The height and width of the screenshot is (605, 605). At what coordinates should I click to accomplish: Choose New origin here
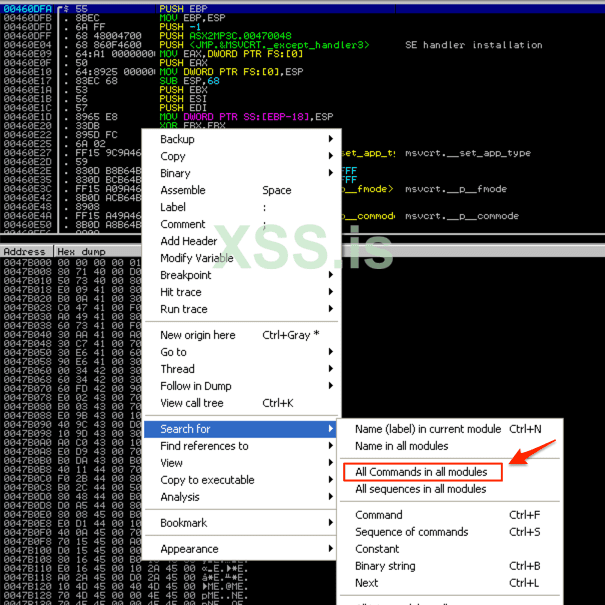242,335
